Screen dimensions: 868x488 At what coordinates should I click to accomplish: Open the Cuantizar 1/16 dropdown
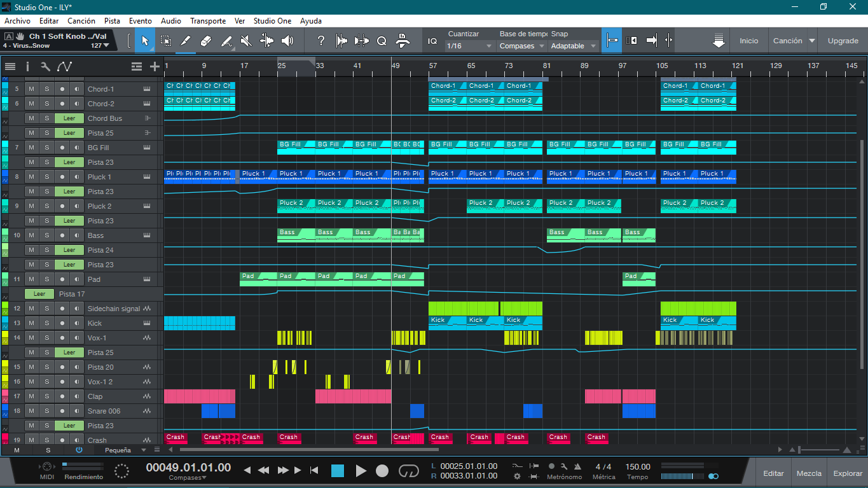(469, 46)
